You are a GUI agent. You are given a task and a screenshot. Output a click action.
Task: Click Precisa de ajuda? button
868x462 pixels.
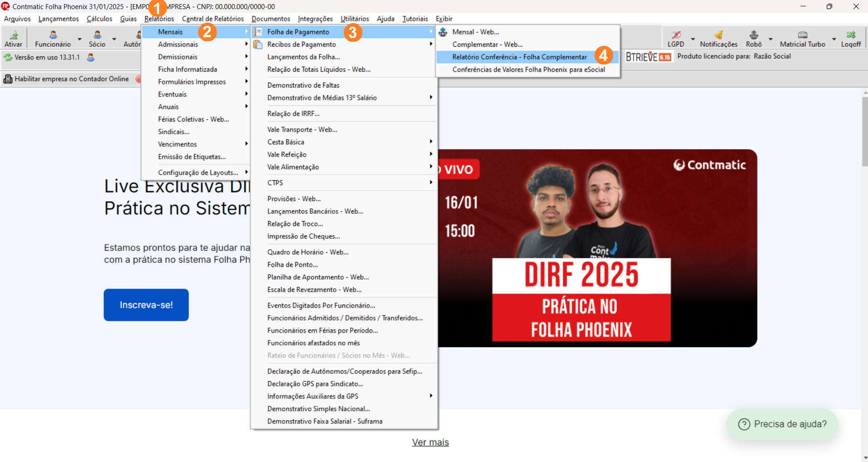[x=782, y=424]
